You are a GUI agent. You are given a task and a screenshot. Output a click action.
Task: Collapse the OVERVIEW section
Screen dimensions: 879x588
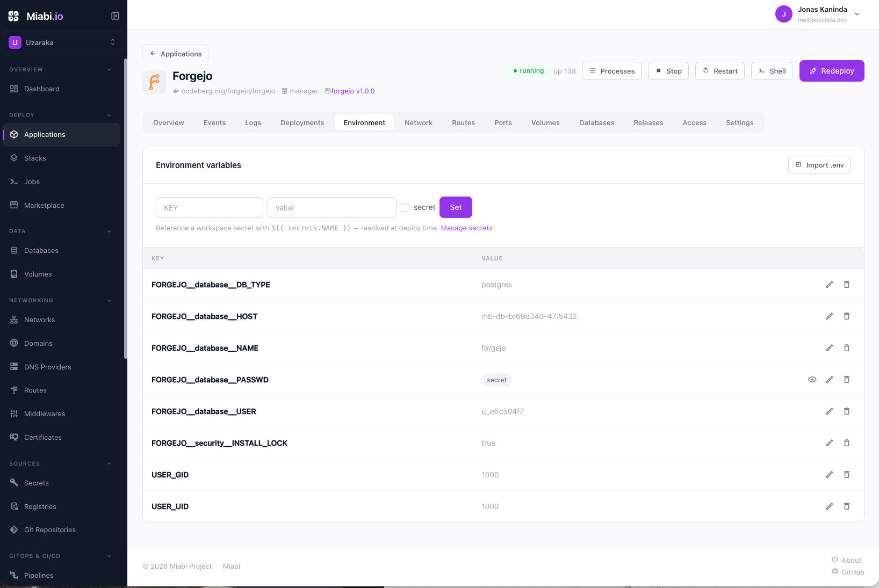pos(109,70)
